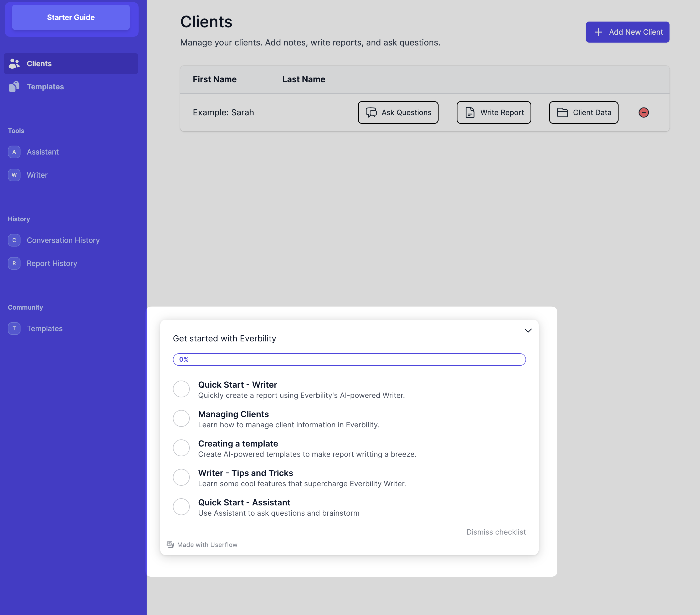Click the Writer 'W' badge icon
The height and width of the screenshot is (615, 700).
click(14, 175)
